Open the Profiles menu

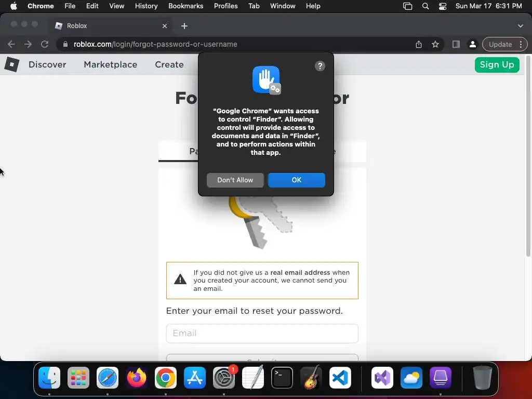point(225,6)
